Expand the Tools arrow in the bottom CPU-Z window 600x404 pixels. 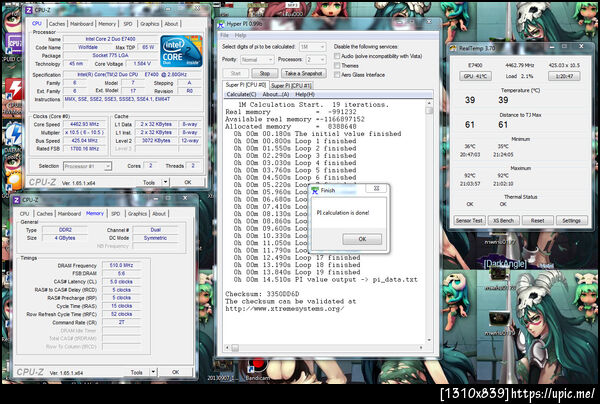pos(153,372)
